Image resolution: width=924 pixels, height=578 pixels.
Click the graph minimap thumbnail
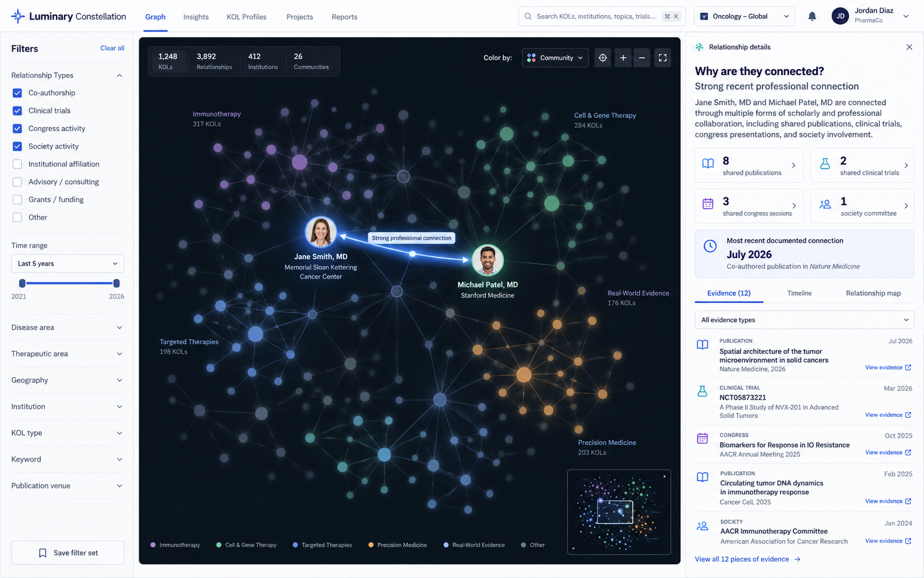point(619,512)
